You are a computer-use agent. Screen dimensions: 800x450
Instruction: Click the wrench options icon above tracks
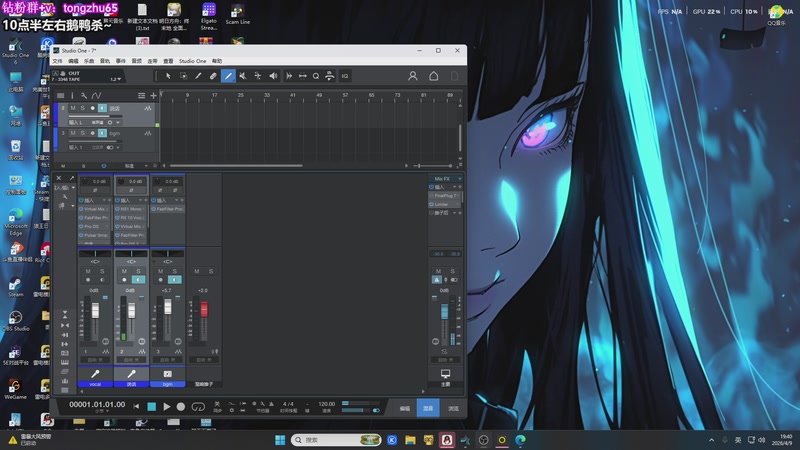point(84,95)
